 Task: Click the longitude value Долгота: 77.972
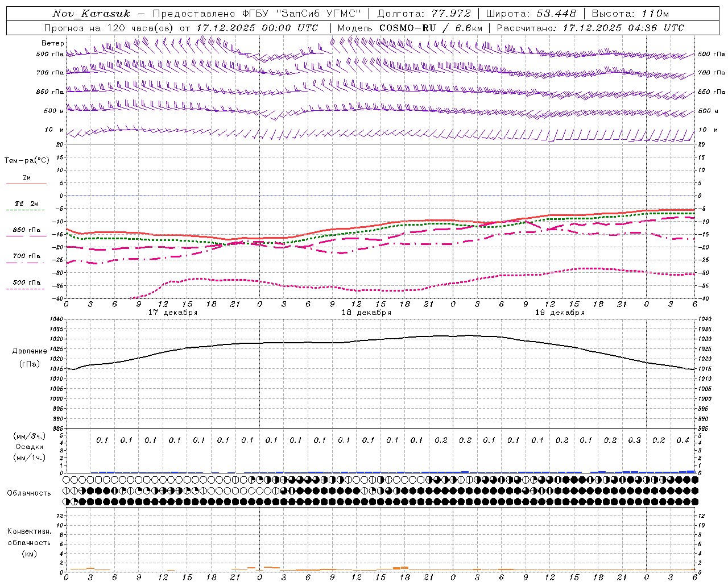coord(424,14)
